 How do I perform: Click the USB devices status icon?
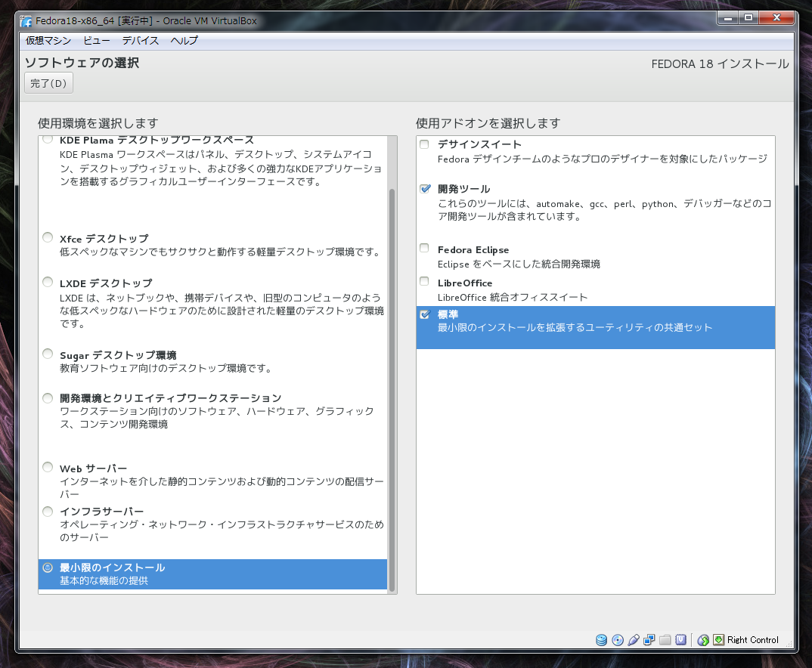[634, 640]
